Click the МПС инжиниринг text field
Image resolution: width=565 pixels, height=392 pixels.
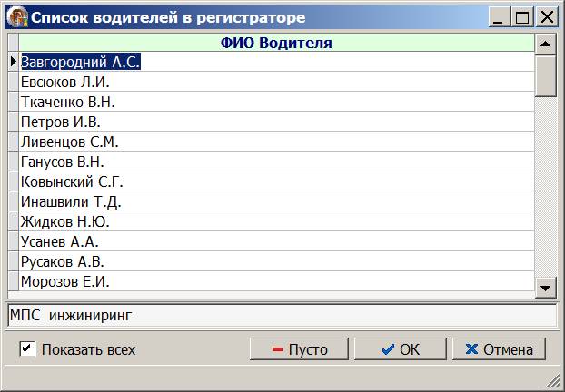click(x=282, y=316)
